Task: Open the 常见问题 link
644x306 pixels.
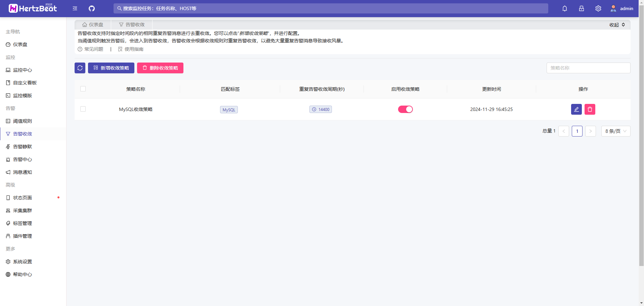Action: (x=90, y=49)
